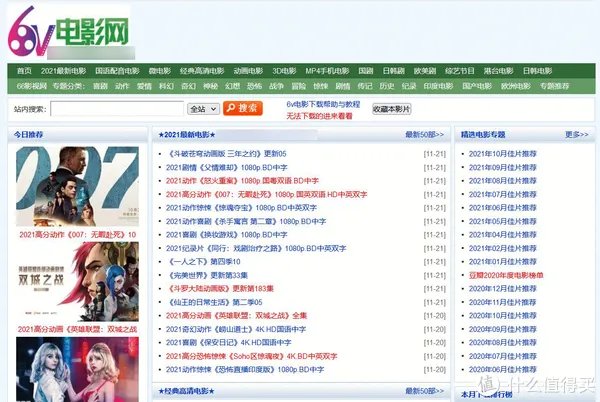This screenshot has height=402, width=600.
Task: Open 2021纪录片《同行：戏剧治疗之路》 entry
Action: (256, 248)
